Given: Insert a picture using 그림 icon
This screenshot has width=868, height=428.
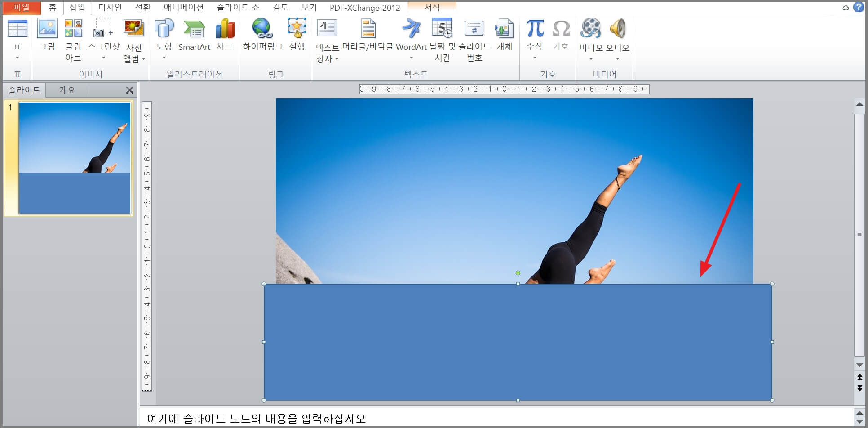Looking at the screenshot, I should (x=47, y=29).
